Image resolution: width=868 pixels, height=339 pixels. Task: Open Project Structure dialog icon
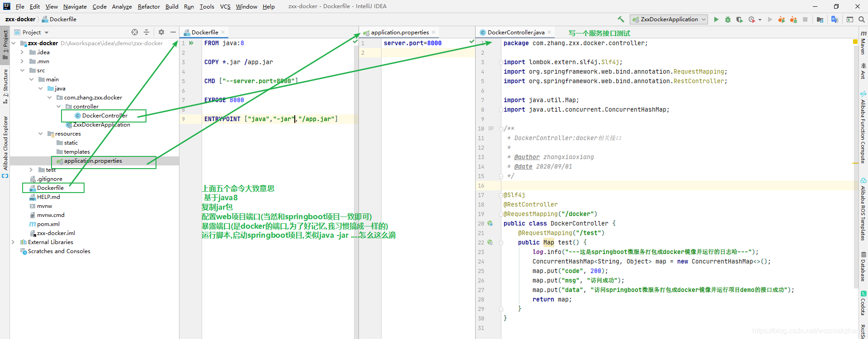click(820, 19)
